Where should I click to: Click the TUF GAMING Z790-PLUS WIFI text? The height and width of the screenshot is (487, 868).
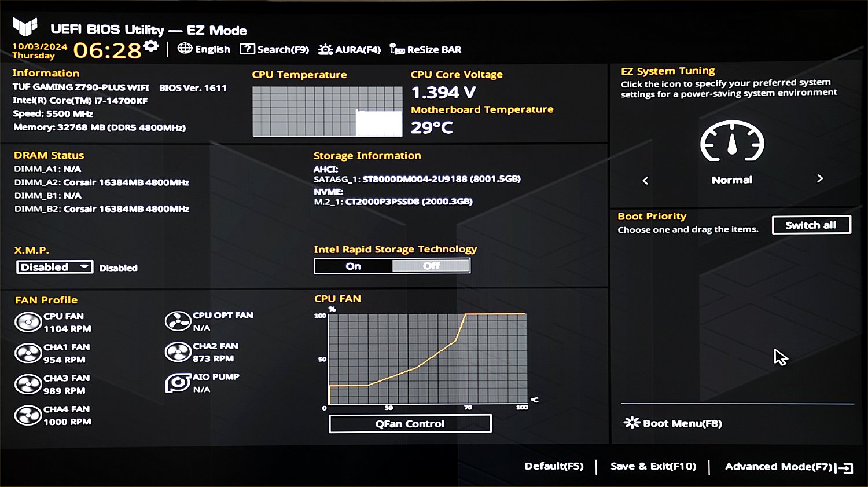click(81, 87)
